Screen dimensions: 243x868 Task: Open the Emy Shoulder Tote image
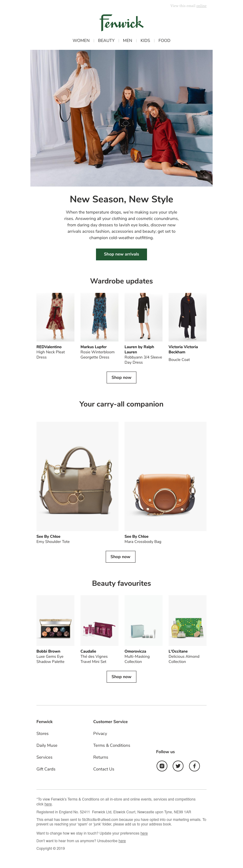click(x=77, y=476)
